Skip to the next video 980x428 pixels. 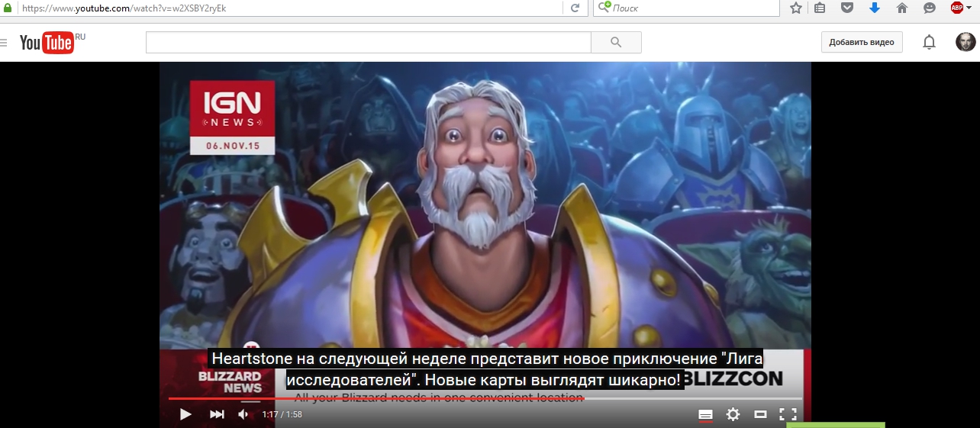click(217, 414)
